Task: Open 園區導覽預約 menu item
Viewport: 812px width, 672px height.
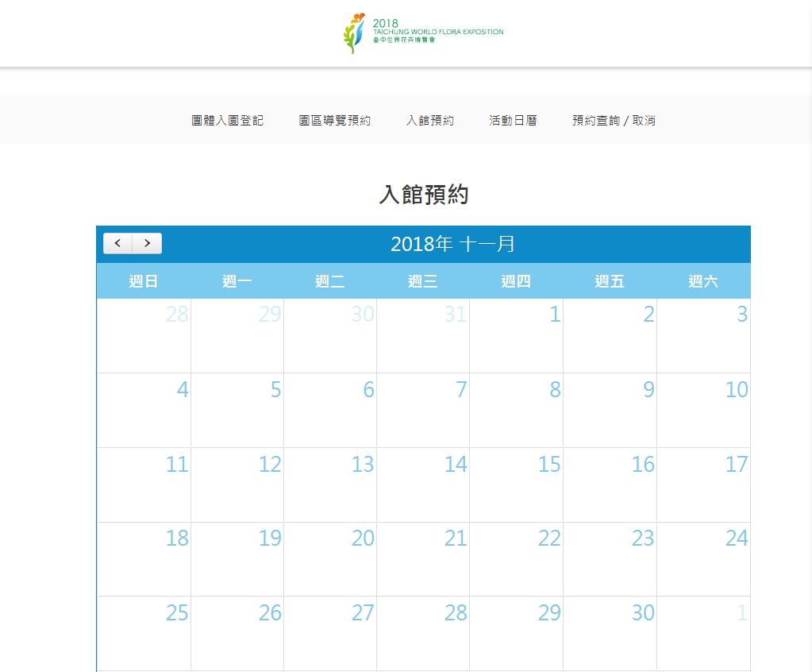Action: [334, 121]
